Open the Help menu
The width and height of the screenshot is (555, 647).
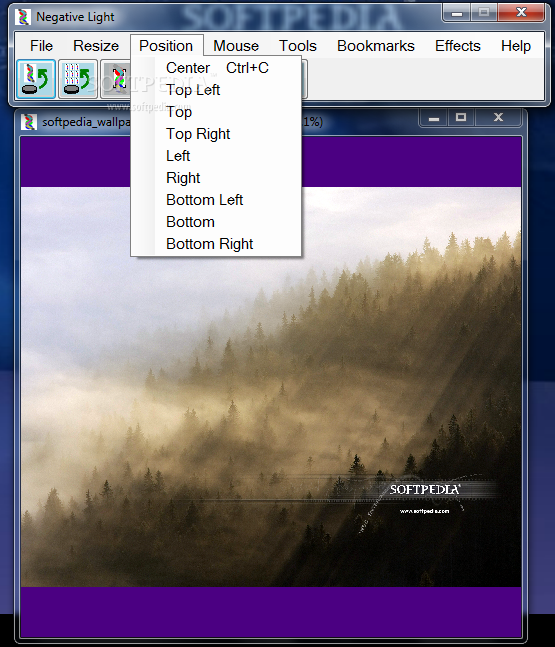[515, 46]
